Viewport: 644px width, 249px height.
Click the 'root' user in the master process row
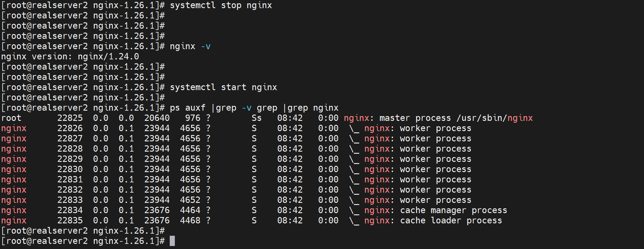[x=11, y=118]
